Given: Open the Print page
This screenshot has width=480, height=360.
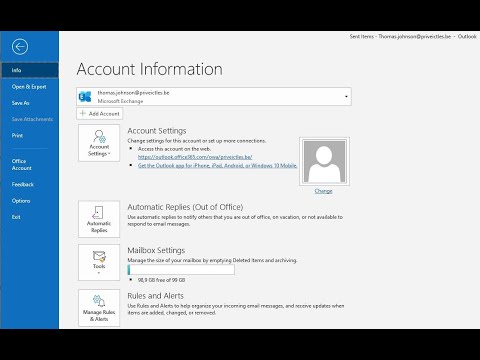Looking at the screenshot, I should [x=17, y=135].
